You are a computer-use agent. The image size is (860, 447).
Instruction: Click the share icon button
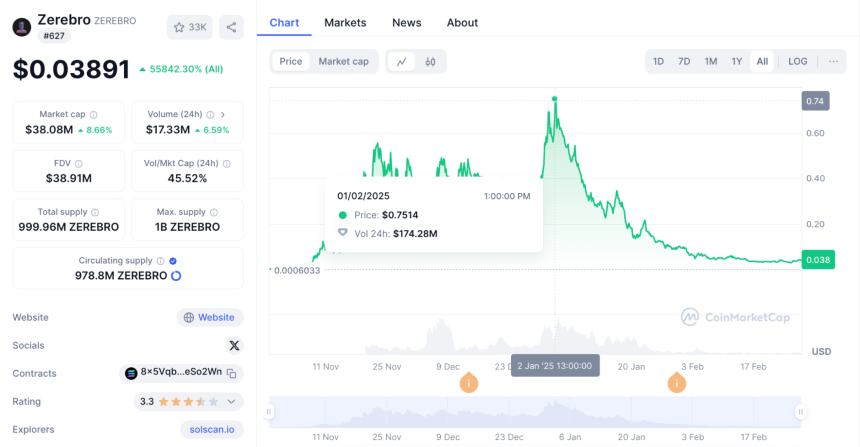click(x=231, y=27)
